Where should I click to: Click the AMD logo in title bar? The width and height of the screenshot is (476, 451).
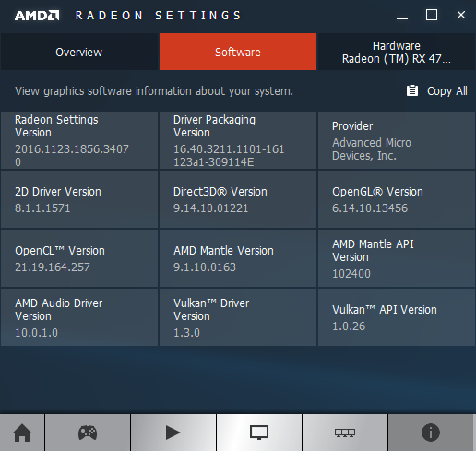pos(37,16)
